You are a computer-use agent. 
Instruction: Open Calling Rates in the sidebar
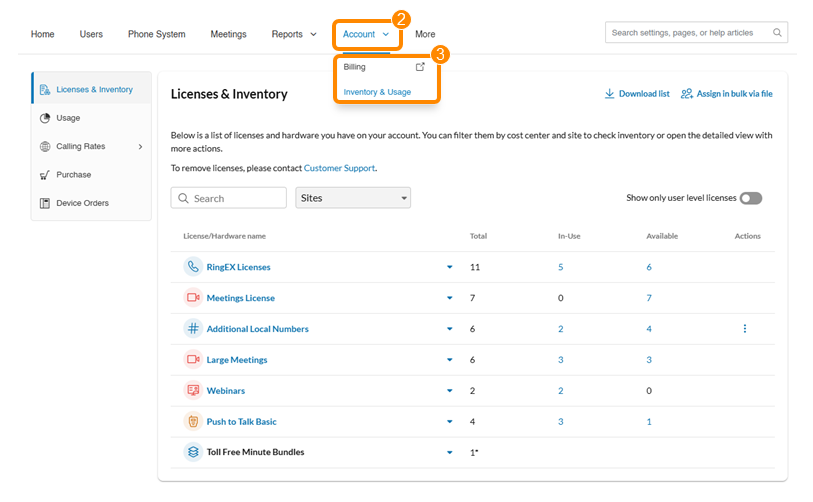coord(81,146)
